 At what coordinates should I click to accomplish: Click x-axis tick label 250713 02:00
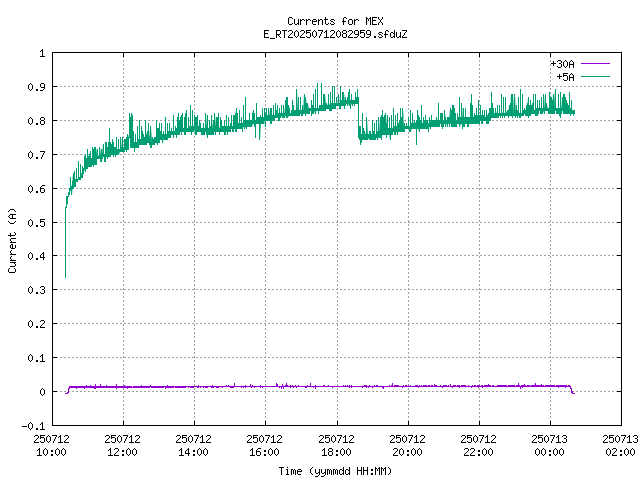coord(620,445)
